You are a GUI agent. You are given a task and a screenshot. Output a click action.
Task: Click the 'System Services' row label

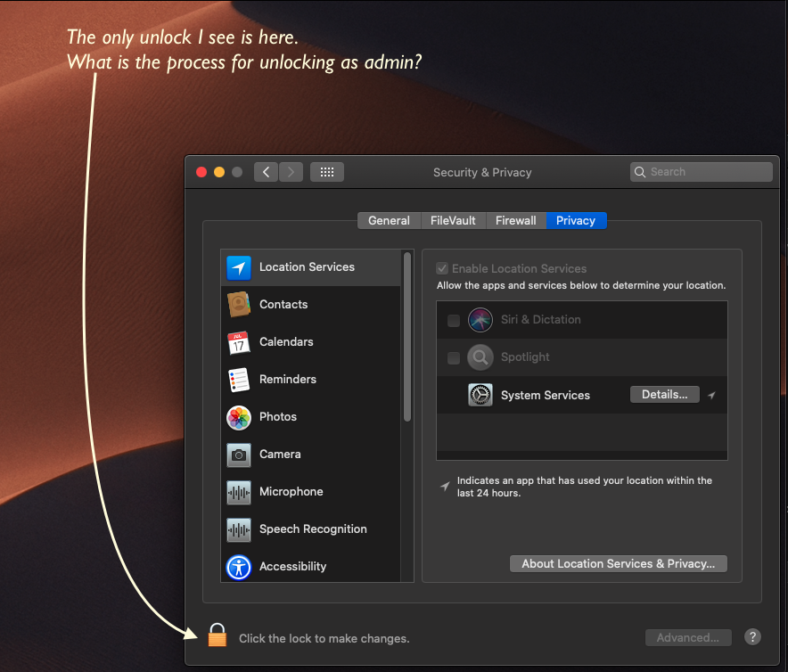click(x=546, y=395)
